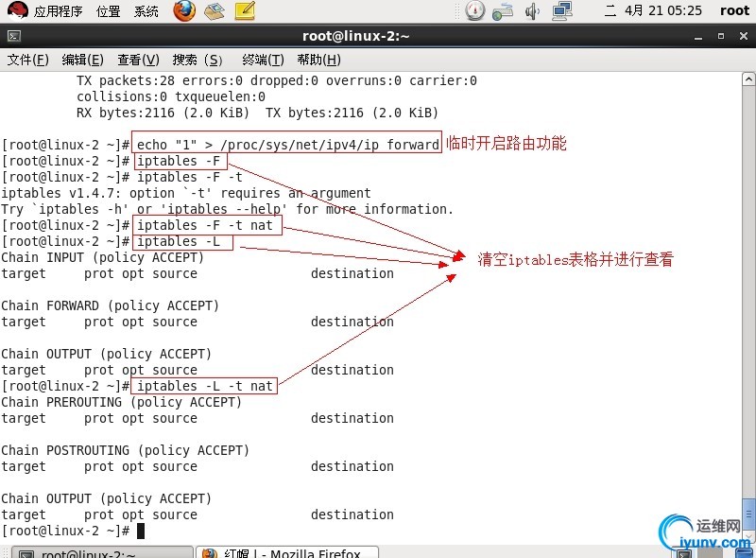Viewport: 756px width, 558px height.
Task: Open the 搜索(S) Search menu
Action: click(198, 60)
